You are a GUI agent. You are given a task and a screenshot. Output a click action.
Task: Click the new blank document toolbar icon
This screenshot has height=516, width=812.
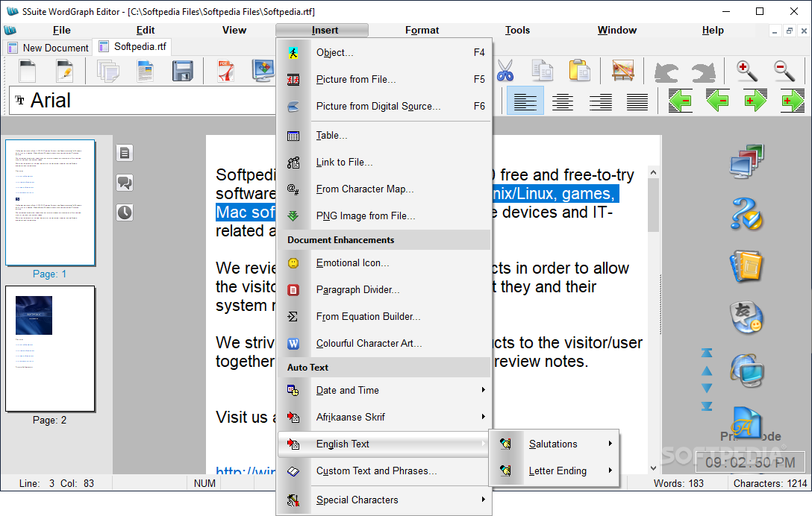click(28, 71)
